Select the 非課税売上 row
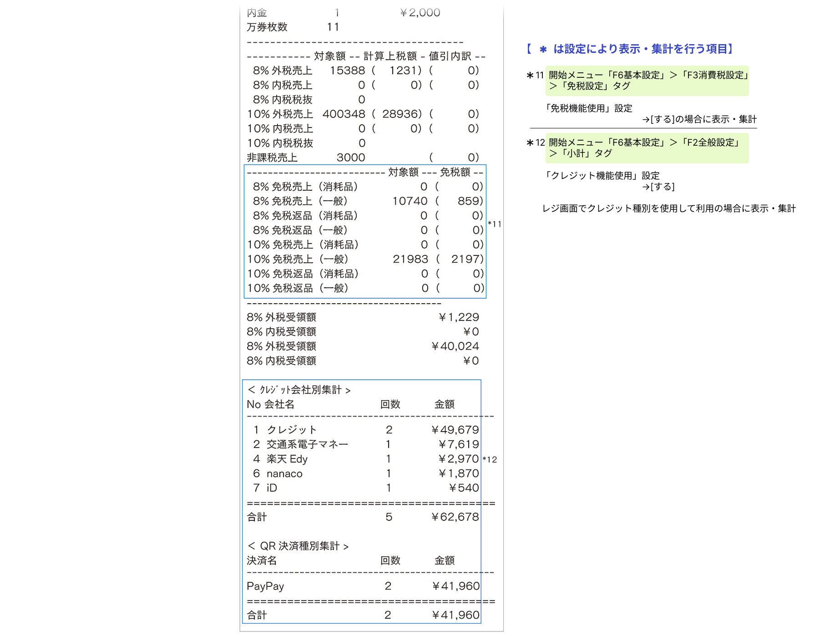This screenshot has width=840, height=636. (363, 158)
